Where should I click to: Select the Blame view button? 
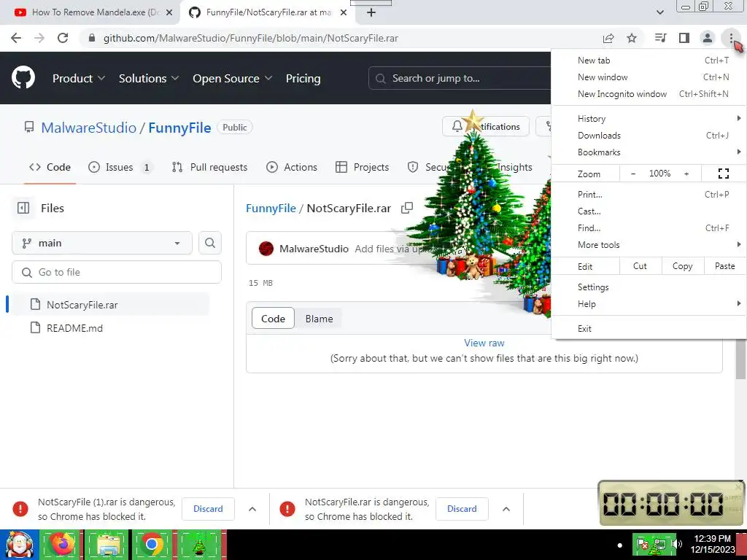[320, 319]
